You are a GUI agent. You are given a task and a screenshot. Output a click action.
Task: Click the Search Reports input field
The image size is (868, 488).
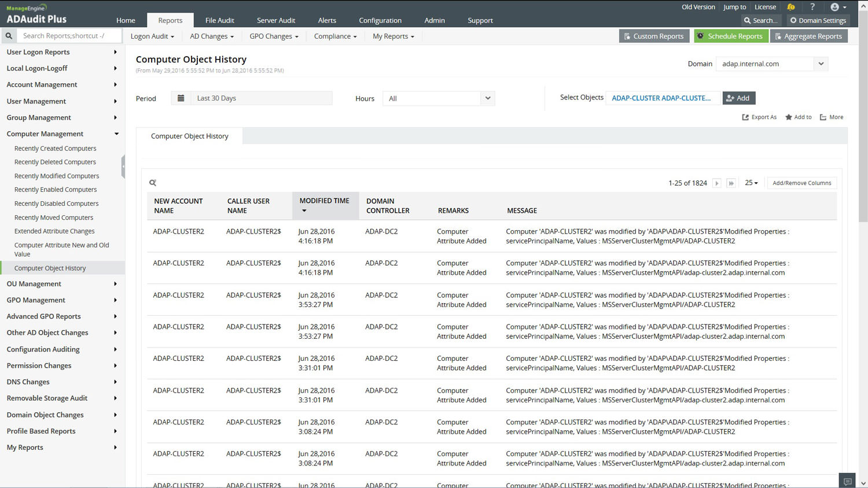point(69,36)
